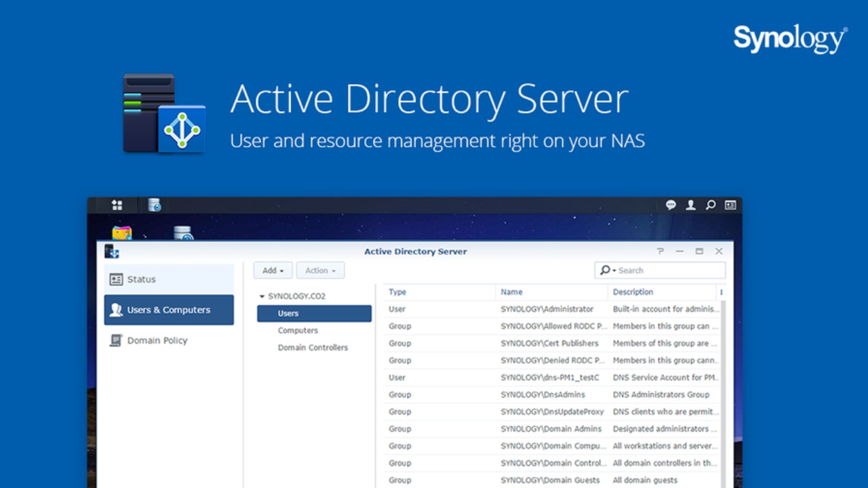Click the 'DNS Administrators Group' description cell

click(661, 394)
